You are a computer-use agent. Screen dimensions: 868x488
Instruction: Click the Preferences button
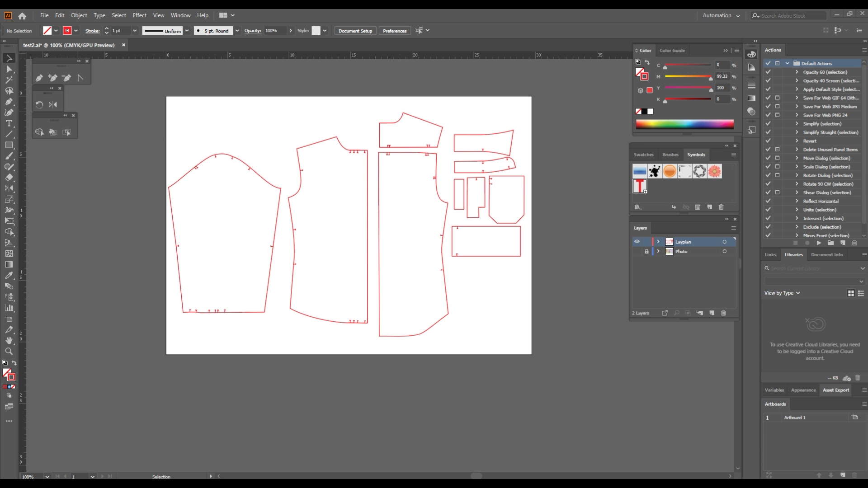[x=394, y=30]
